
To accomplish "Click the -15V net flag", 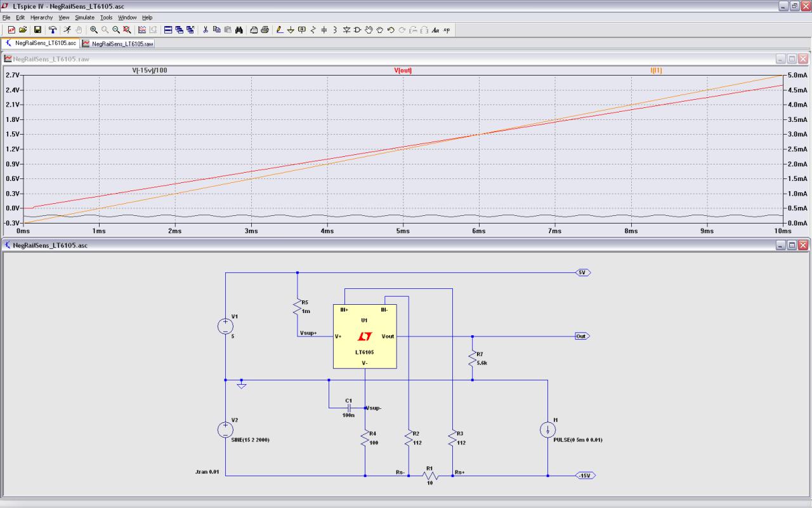I will [x=586, y=476].
